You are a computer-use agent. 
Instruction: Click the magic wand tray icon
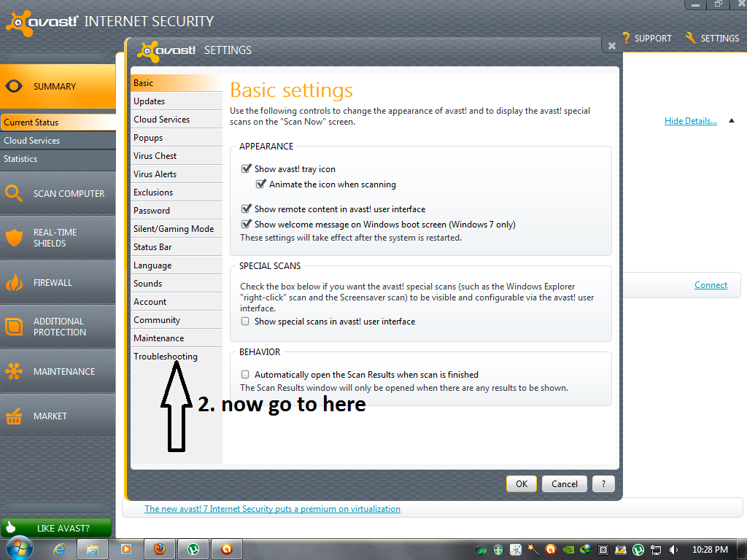tap(533, 550)
